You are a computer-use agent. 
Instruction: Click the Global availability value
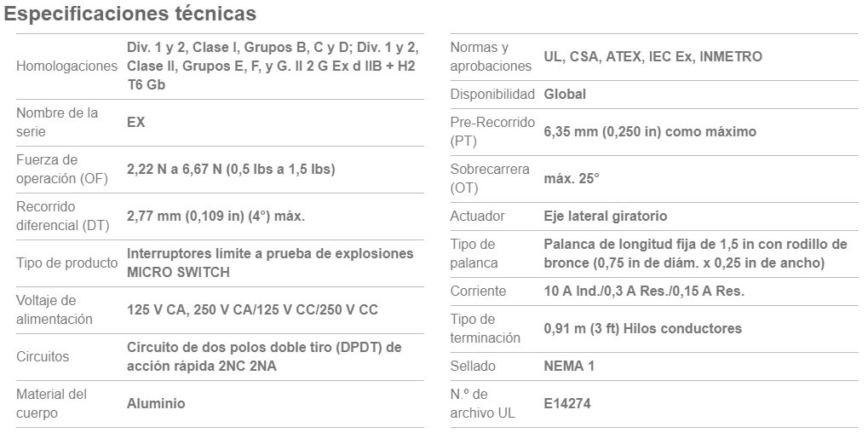(565, 95)
